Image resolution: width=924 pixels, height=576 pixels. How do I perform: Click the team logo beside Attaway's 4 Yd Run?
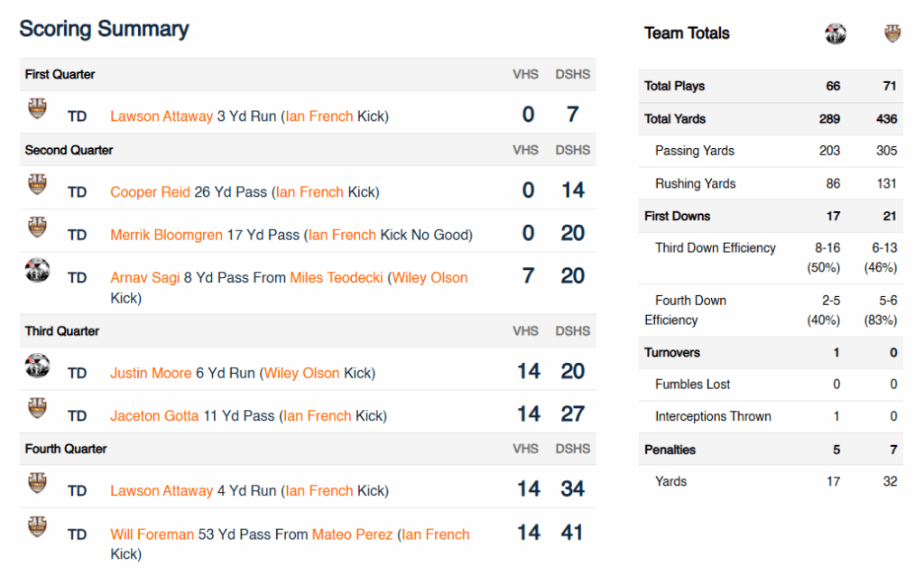(x=37, y=484)
